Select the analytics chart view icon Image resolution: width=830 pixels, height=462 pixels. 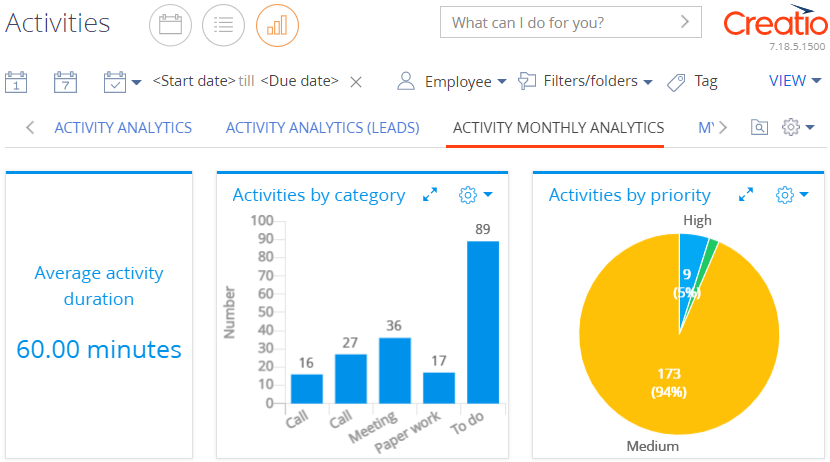pyautogui.click(x=277, y=25)
